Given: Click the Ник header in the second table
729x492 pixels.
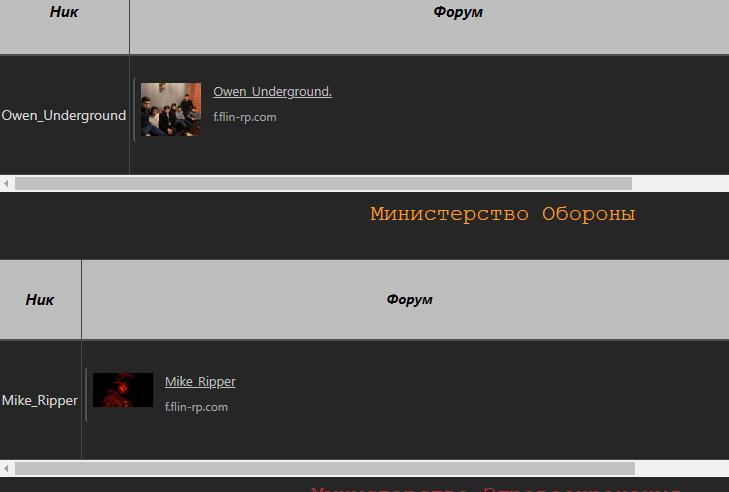Looking at the screenshot, I should click(x=40, y=299).
